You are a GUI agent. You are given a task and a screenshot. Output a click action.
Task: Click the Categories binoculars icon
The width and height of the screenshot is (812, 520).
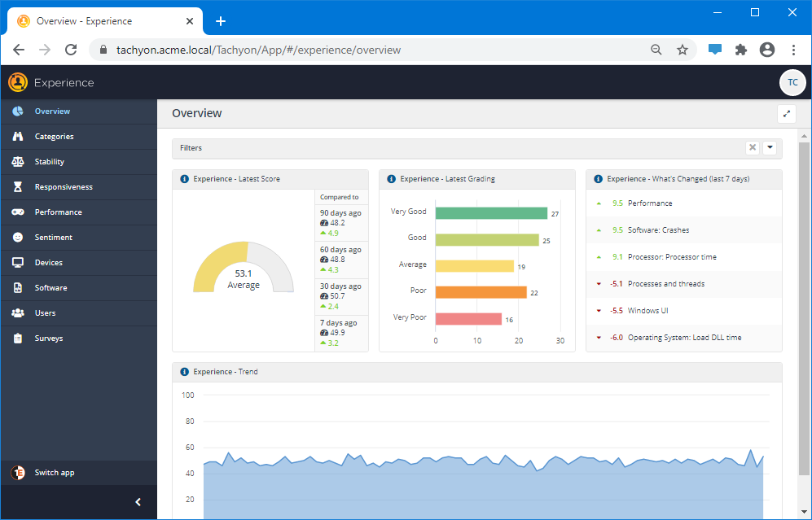18,137
